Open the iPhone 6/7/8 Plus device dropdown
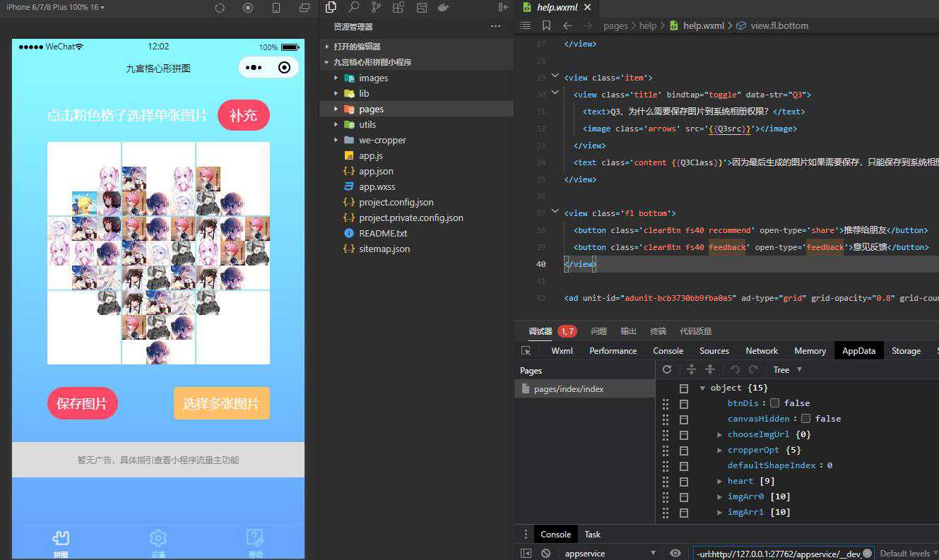Screen dimensions: 939x560 55,7
